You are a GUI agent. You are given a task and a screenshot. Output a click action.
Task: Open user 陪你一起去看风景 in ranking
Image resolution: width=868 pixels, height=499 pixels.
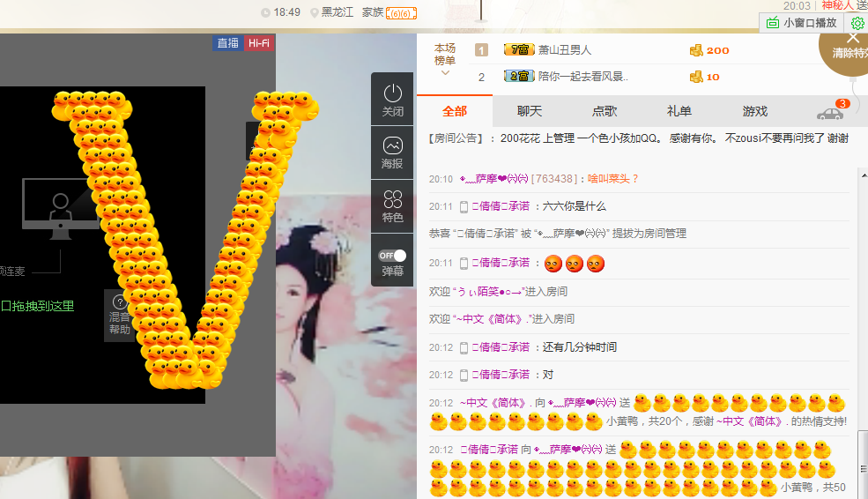[x=582, y=77]
